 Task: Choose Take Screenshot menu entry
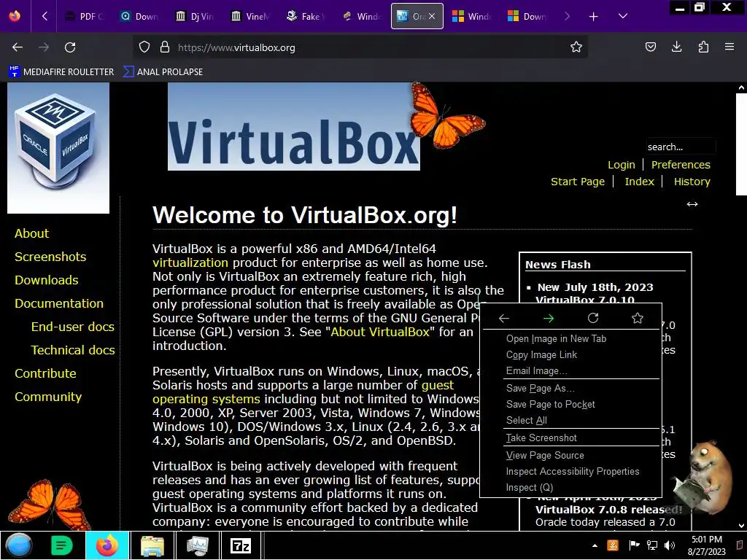(x=570, y=437)
